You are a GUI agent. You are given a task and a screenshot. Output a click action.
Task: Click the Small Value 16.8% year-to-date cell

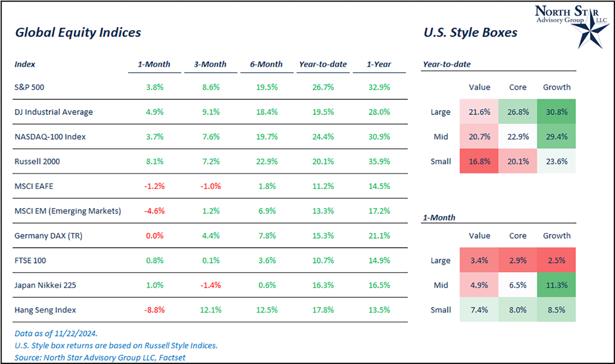pos(480,161)
